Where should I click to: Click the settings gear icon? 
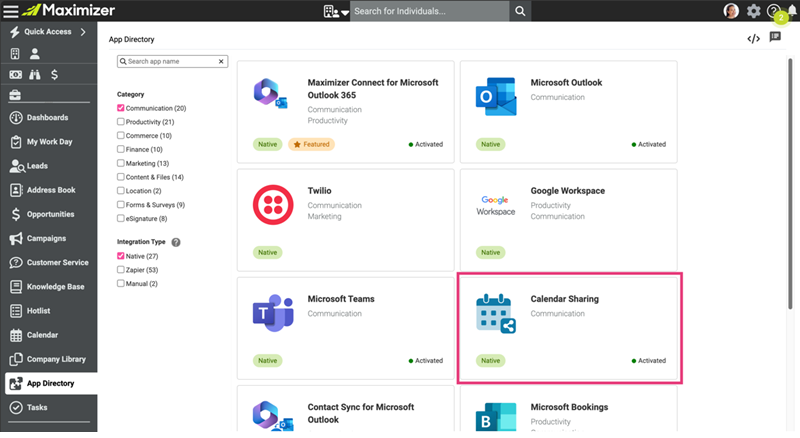point(754,11)
